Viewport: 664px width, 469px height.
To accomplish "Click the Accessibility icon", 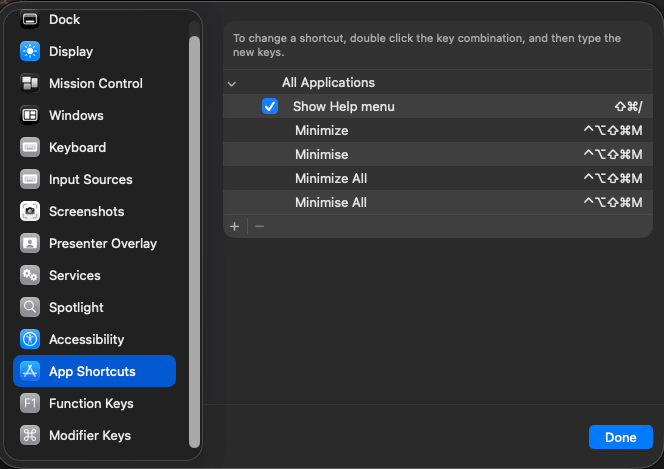I will (30, 339).
